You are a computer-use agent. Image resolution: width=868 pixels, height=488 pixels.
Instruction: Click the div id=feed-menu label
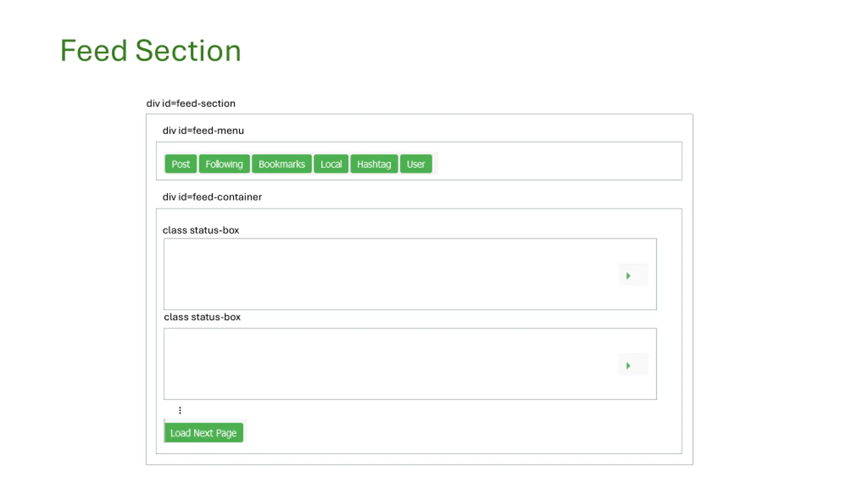[x=203, y=130]
